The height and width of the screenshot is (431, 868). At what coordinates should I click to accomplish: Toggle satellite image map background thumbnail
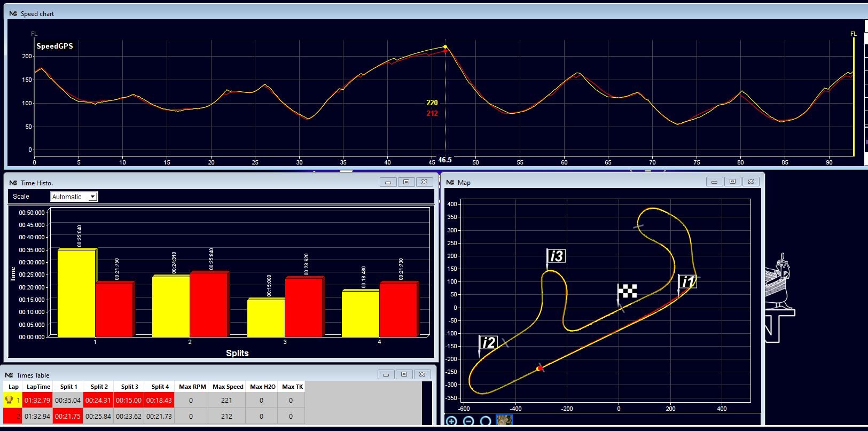pos(504,421)
